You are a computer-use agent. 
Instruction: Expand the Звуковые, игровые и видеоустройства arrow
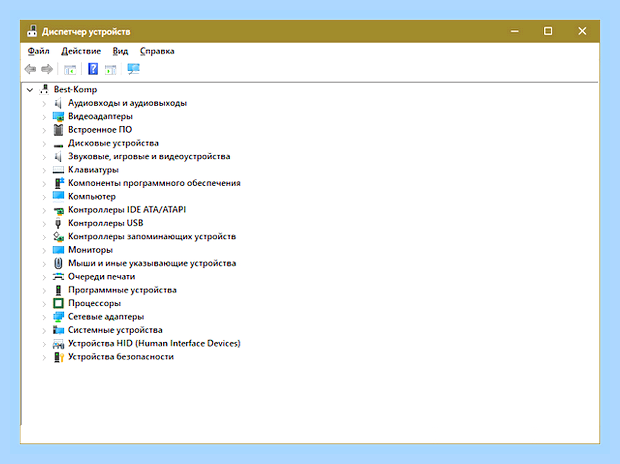(44, 157)
